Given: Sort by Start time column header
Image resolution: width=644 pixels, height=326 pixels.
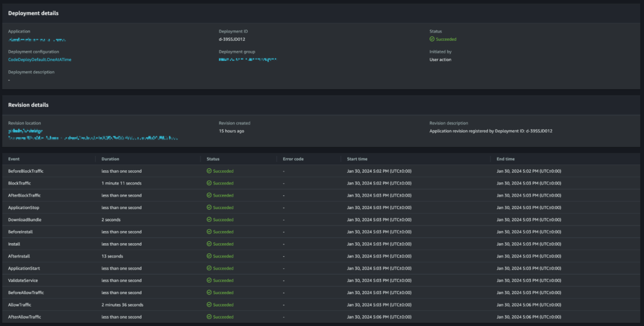Looking at the screenshot, I should click(358, 159).
